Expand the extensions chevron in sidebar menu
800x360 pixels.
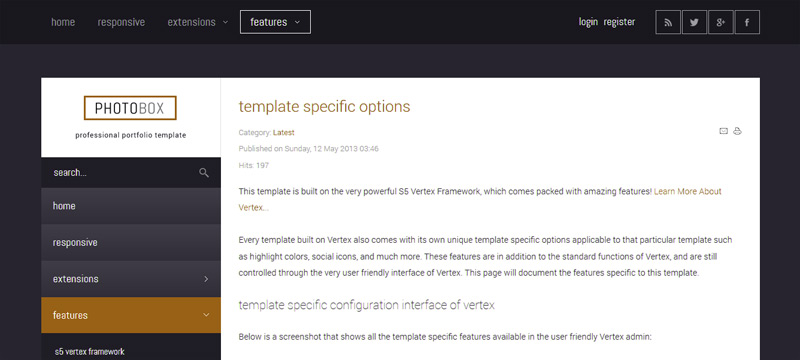[x=206, y=279]
